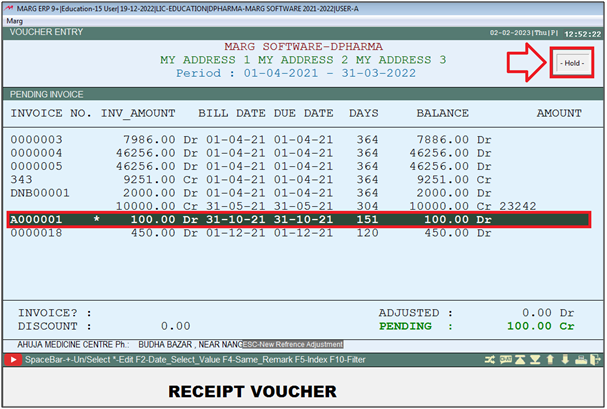Click the 151 days value in A000001 row

pyautogui.click(x=367, y=219)
